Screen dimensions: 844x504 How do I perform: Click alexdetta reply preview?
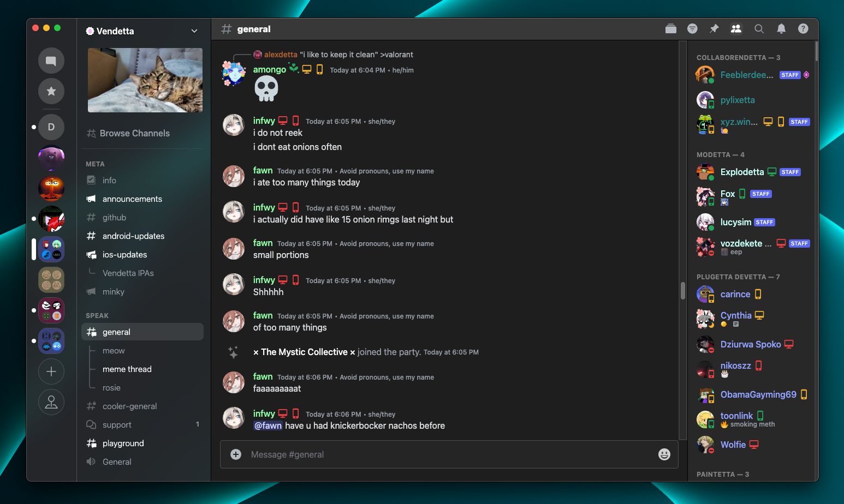[x=333, y=55]
